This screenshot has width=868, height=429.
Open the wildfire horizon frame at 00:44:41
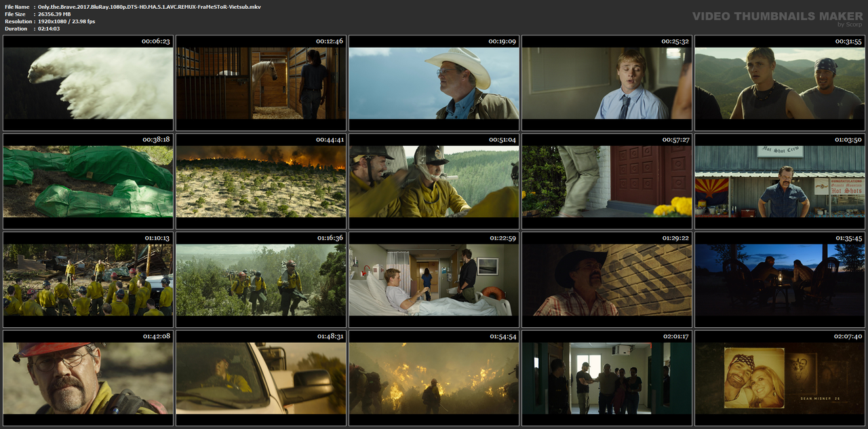click(261, 181)
